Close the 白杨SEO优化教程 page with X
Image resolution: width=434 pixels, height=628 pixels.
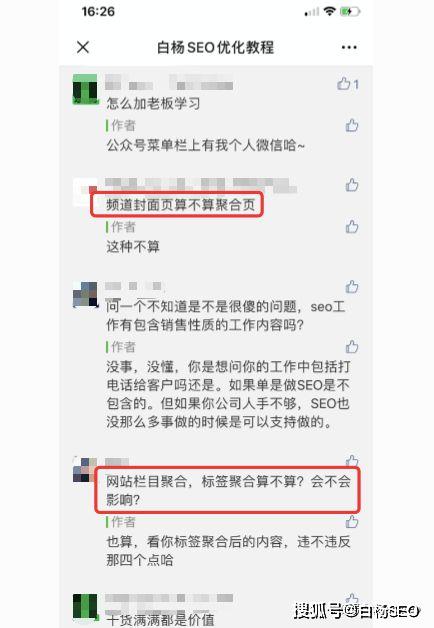click(83, 47)
